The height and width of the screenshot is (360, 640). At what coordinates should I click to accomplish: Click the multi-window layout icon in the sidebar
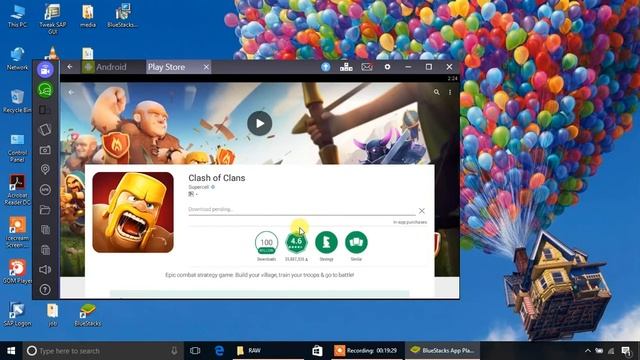pos(45,109)
